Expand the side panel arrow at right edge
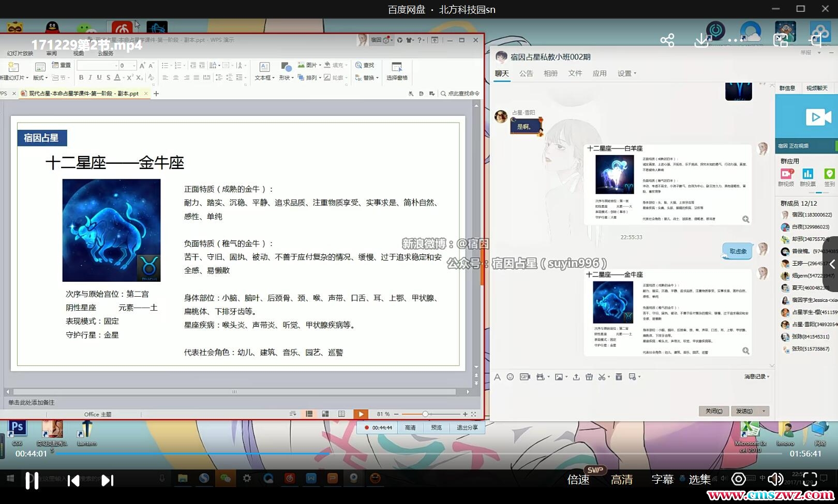The image size is (838, 504). click(832, 264)
